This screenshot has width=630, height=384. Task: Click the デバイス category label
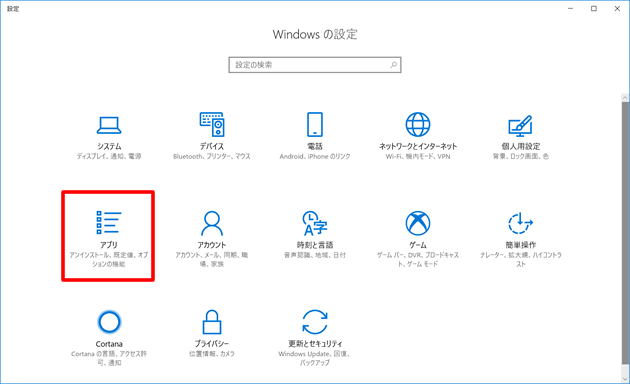(212, 146)
